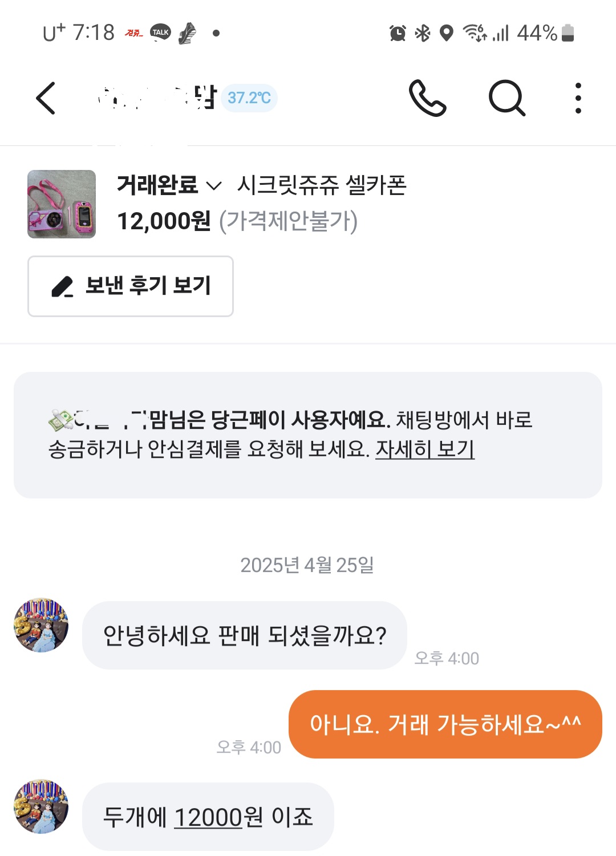Tap the KakaoTalk notification icon in status bar
This screenshot has height=856, width=616.
point(160,33)
